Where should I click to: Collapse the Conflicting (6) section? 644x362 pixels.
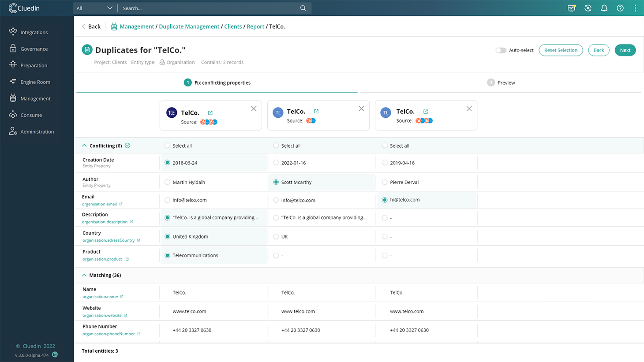[x=84, y=146]
